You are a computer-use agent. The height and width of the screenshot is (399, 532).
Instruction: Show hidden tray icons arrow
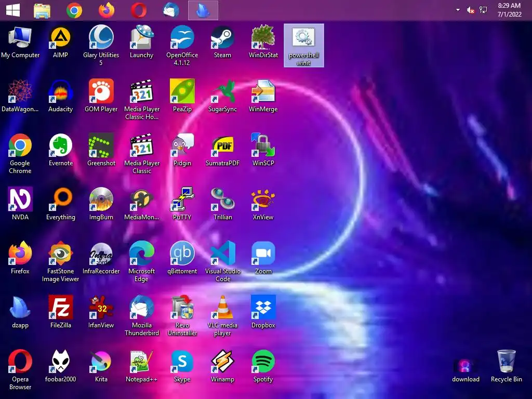point(458,10)
